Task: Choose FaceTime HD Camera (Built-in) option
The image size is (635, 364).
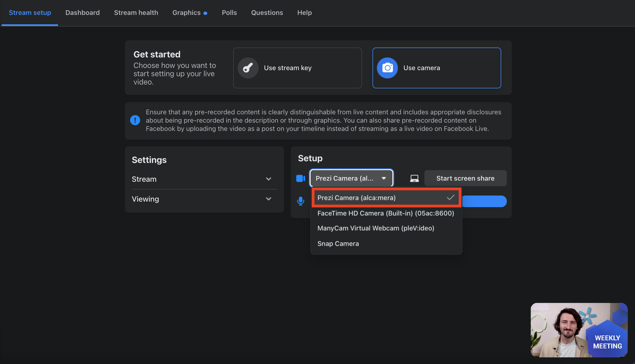Action: pos(385,213)
